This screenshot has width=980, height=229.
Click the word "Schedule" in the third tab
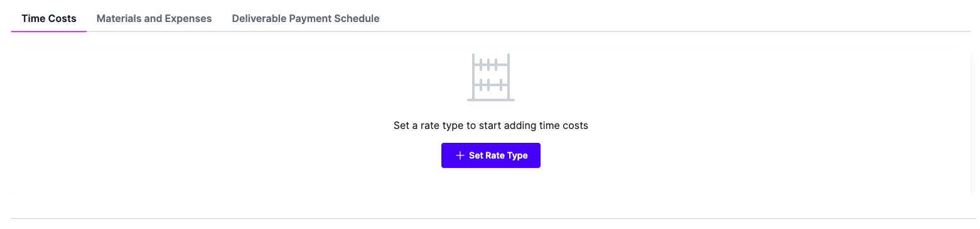coord(357,18)
